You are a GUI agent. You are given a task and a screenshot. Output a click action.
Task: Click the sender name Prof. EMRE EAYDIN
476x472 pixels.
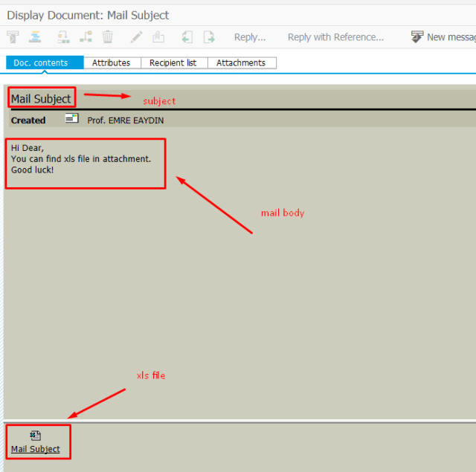(x=125, y=120)
